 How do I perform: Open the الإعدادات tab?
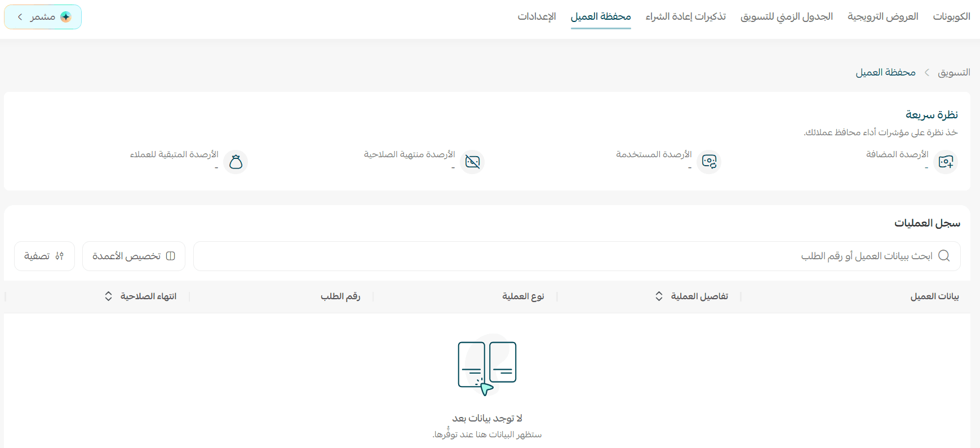[536, 16]
